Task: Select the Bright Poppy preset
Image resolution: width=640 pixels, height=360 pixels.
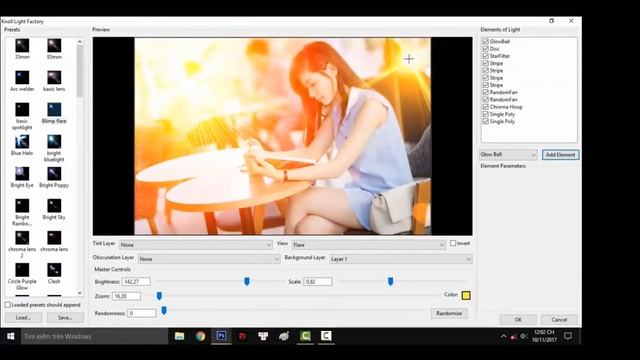Action: pos(54,177)
